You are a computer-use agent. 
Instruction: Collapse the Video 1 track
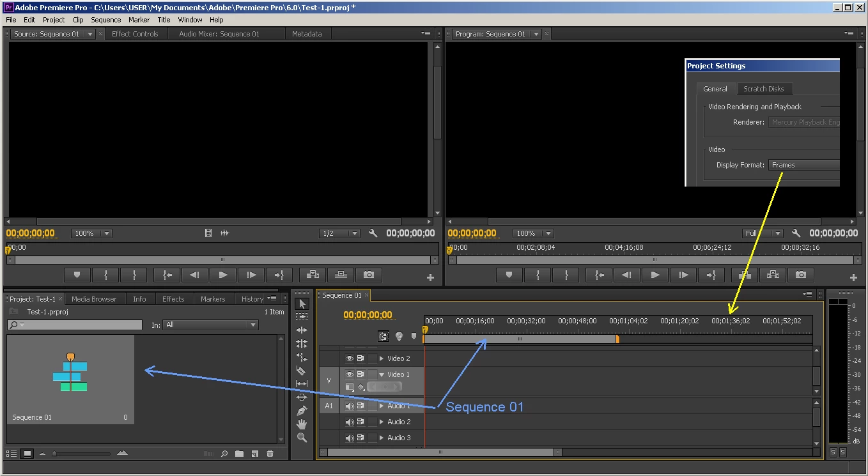(382, 374)
